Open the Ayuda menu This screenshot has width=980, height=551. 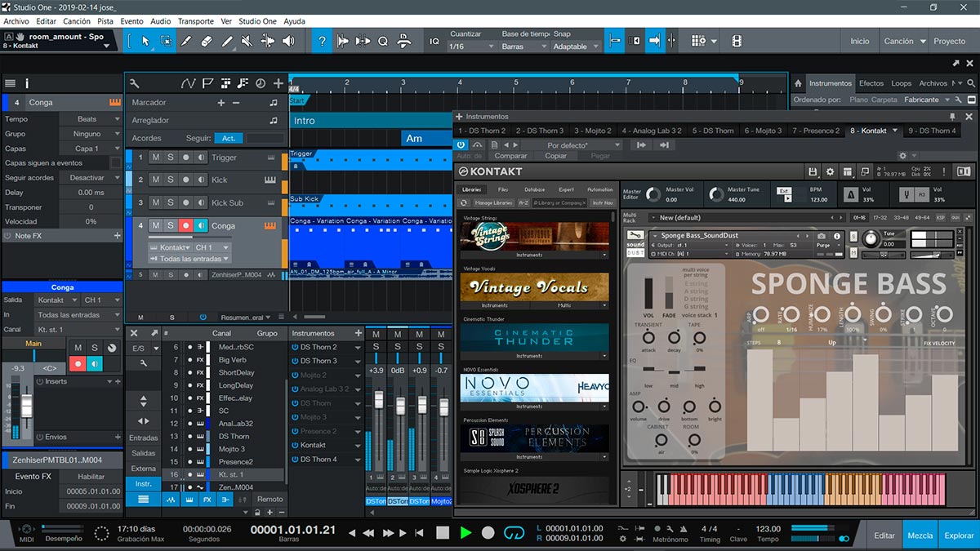pyautogui.click(x=294, y=21)
